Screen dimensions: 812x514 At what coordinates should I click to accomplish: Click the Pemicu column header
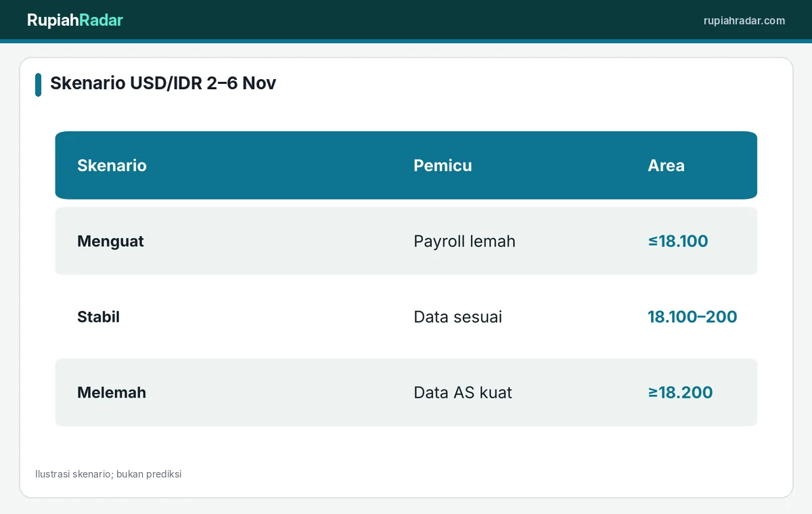(443, 165)
